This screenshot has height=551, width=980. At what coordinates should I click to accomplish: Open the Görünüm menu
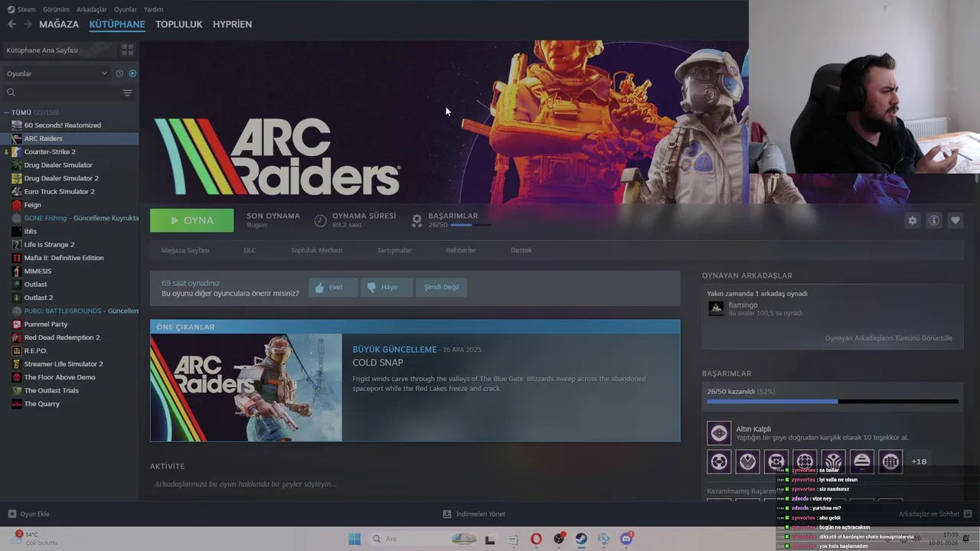56,9
